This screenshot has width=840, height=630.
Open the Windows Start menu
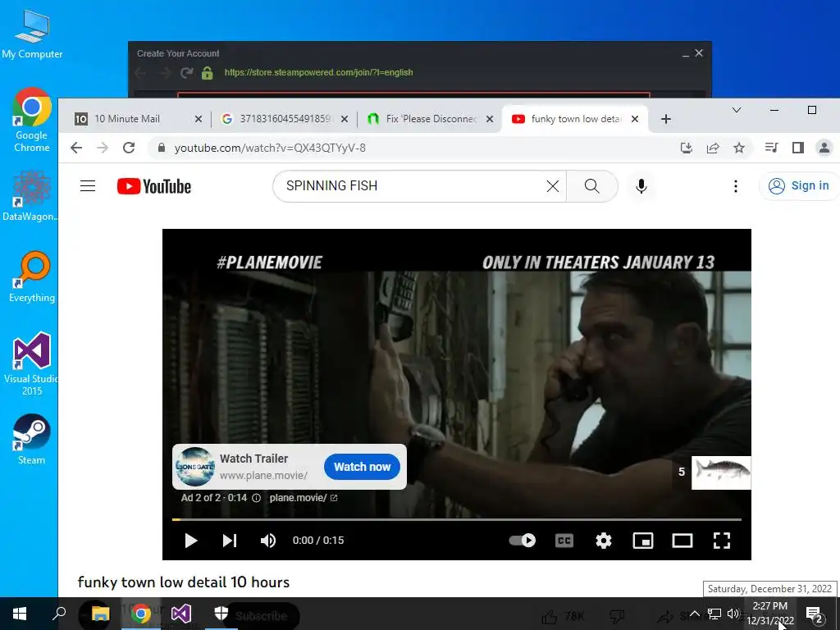pyautogui.click(x=20, y=614)
